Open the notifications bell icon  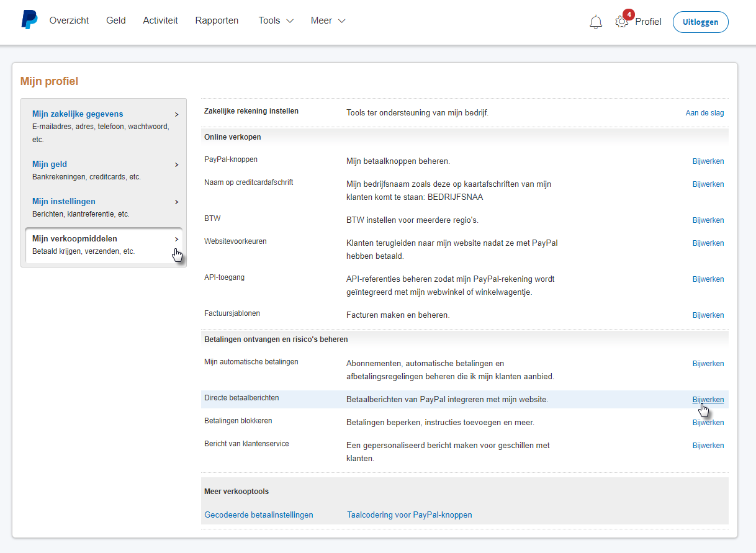coord(596,22)
